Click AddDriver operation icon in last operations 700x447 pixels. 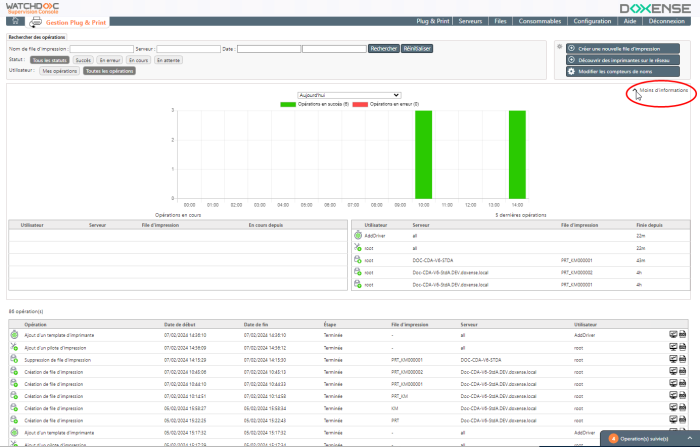358,234
